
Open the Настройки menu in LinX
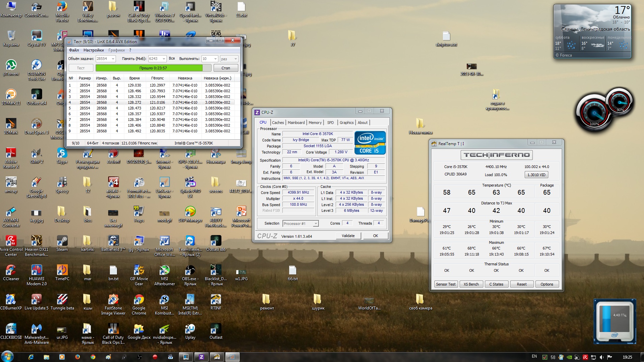click(x=93, y=50)
